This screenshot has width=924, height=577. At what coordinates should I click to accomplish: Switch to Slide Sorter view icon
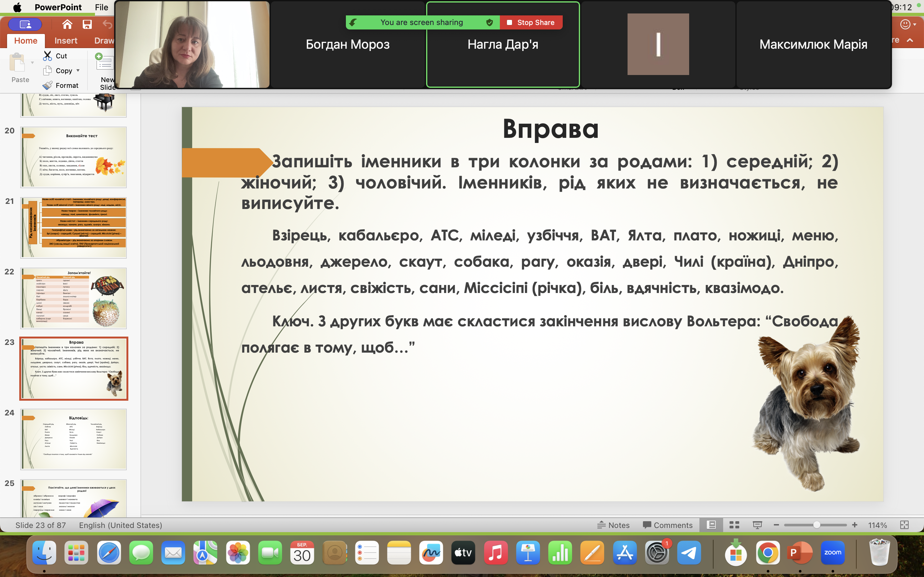tap(734, 525)
